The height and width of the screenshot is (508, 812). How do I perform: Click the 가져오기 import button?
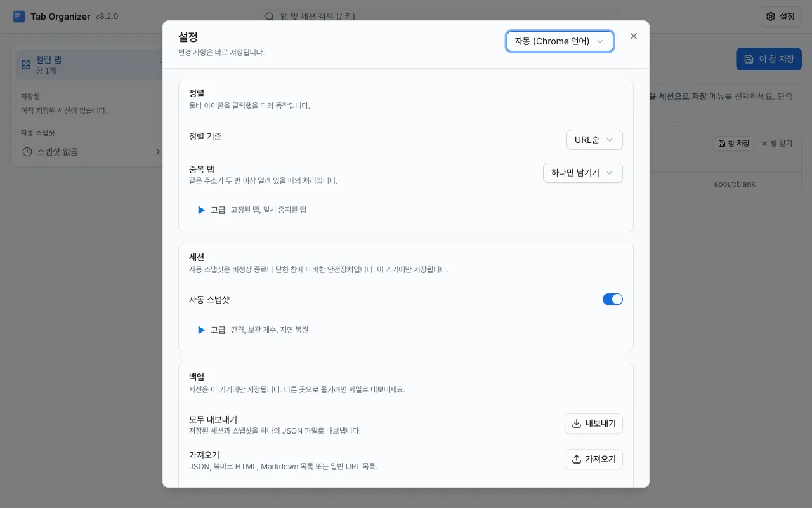click(x=594, y=459)
